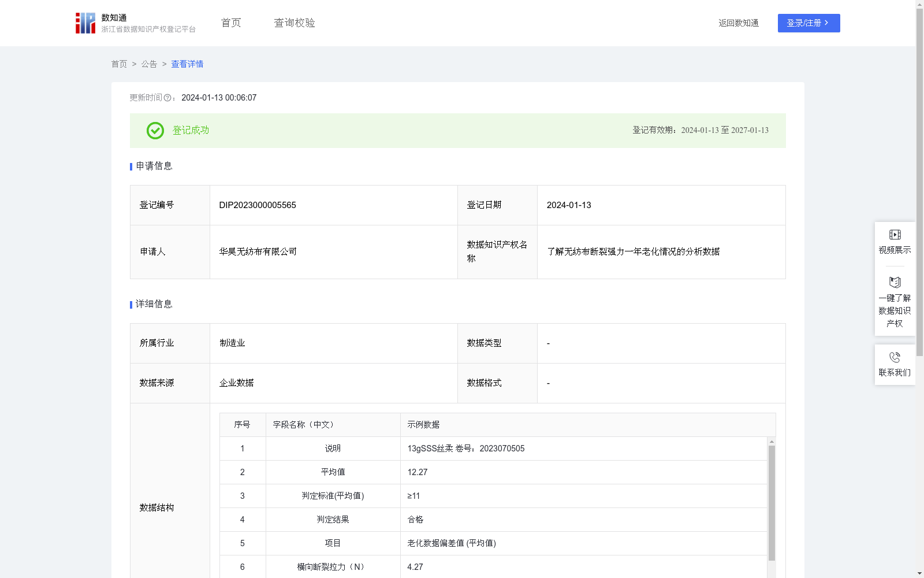Go back via 返回数知通 link
Image resolution: width=924 pixels, height=578 pixels.
click(x=739, y=23)
